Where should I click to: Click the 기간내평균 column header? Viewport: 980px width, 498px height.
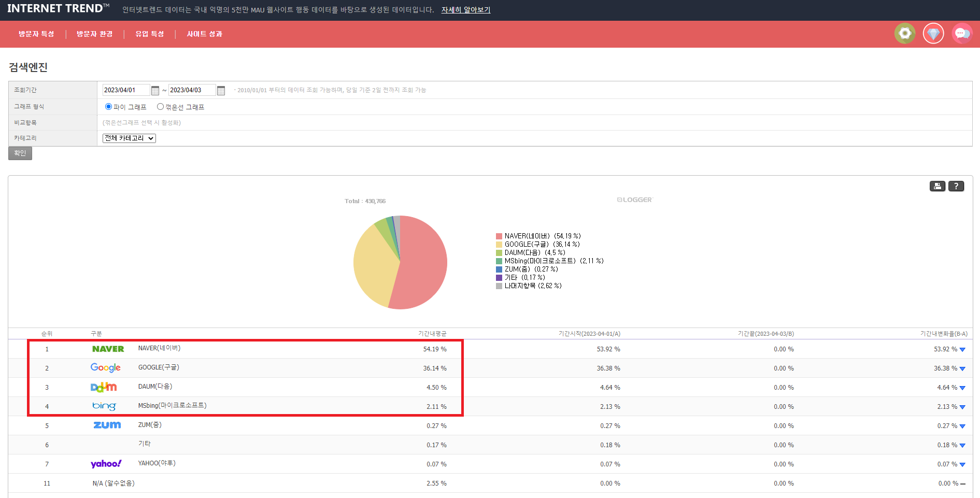432,334
